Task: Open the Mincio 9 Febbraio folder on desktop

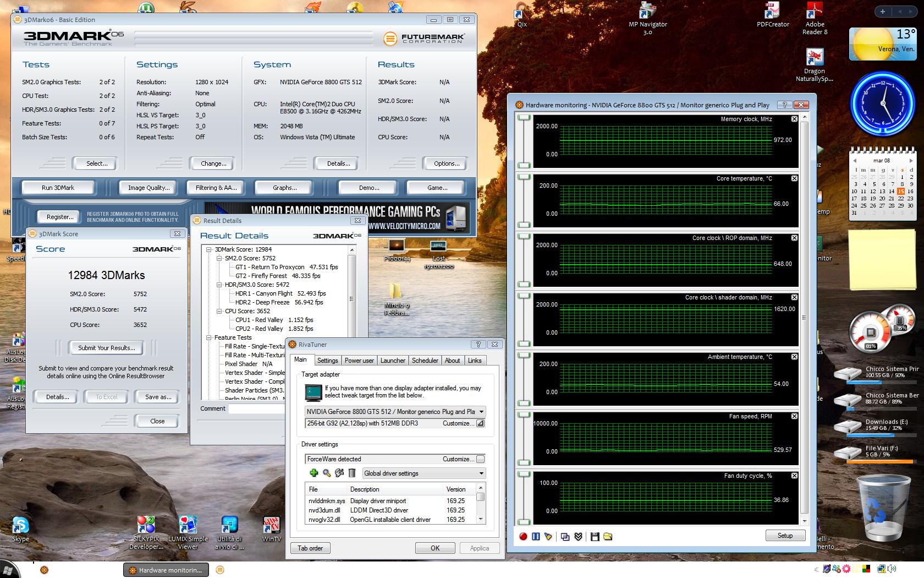Action: coord(396,300)
